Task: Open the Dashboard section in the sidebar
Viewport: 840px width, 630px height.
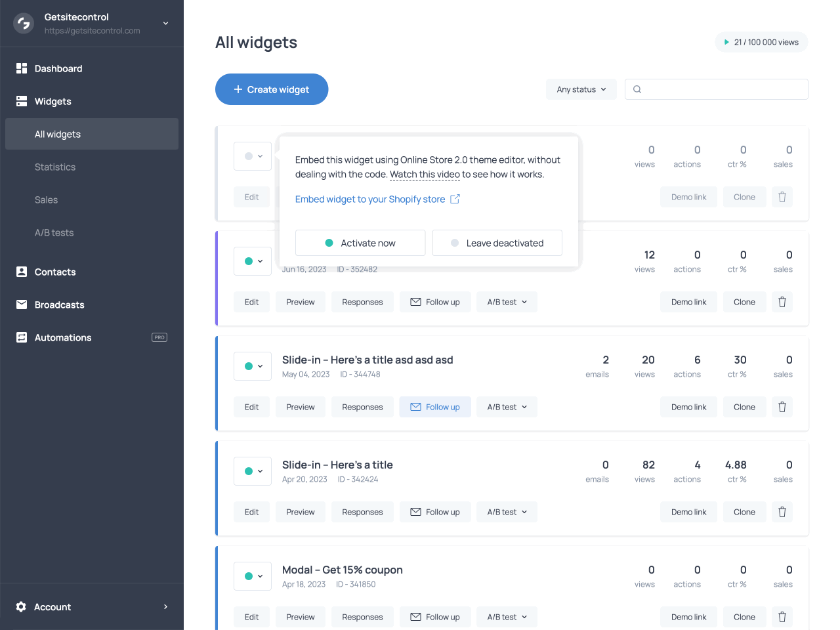Action: 57,68
